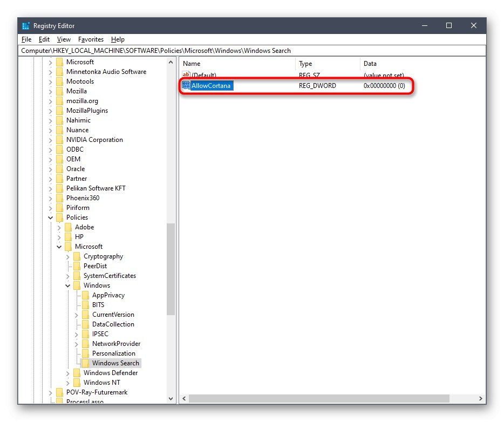The width and height of the screenshot is (504, 422).
Task: Click the AppPrivacy folder icon
Action: point(85,295)
